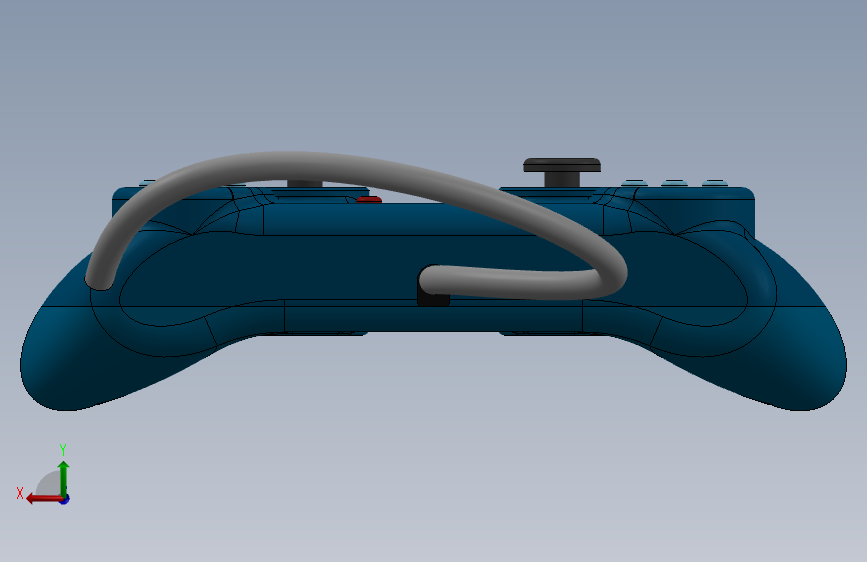Image resolution: width=867 pixels, height=562 pixels.
Task: Click the red X axis arrow of the triad
Action: pos(43,499)
